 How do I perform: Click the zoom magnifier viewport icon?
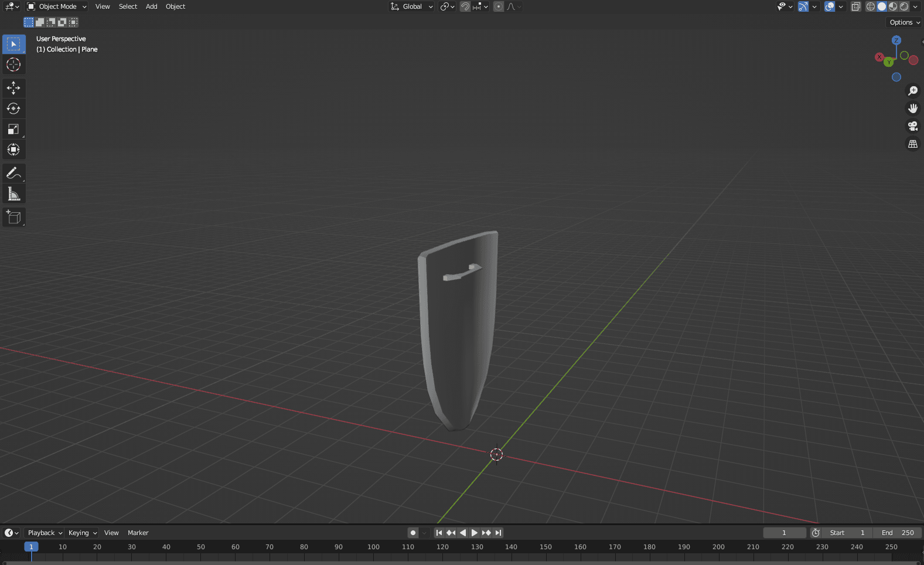click(x=913, y=91)
